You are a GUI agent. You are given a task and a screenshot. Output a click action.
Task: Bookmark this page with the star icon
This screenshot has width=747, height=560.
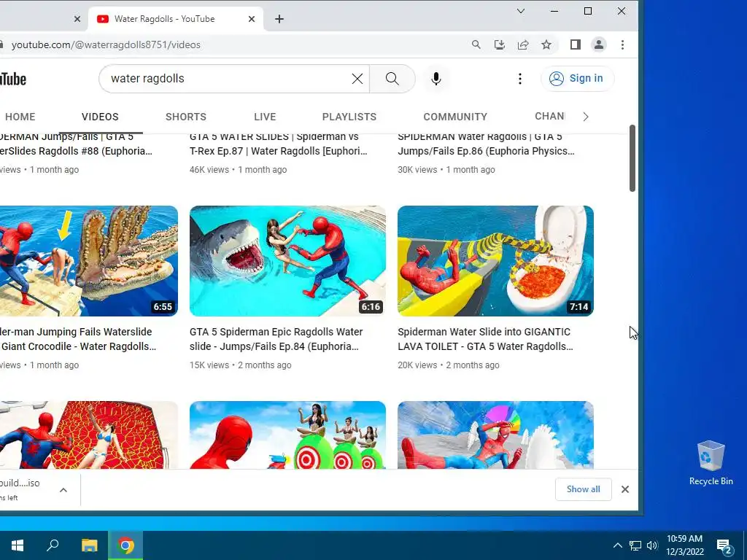tap(546, 44)
